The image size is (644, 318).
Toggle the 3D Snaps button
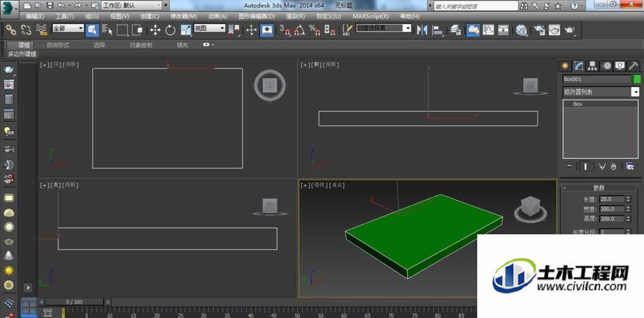click(285, 30)
